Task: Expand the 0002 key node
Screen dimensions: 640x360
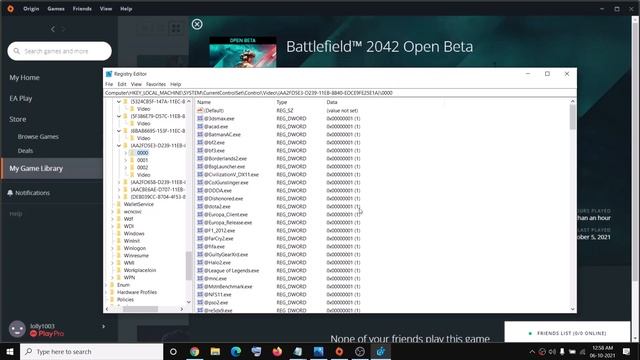Action: (126, 167)
